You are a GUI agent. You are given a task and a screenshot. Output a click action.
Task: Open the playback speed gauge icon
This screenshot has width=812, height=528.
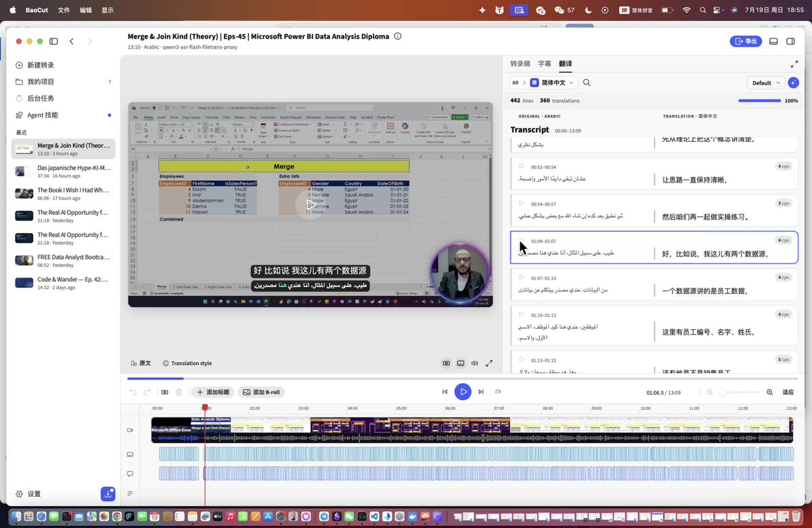[498, 391]
